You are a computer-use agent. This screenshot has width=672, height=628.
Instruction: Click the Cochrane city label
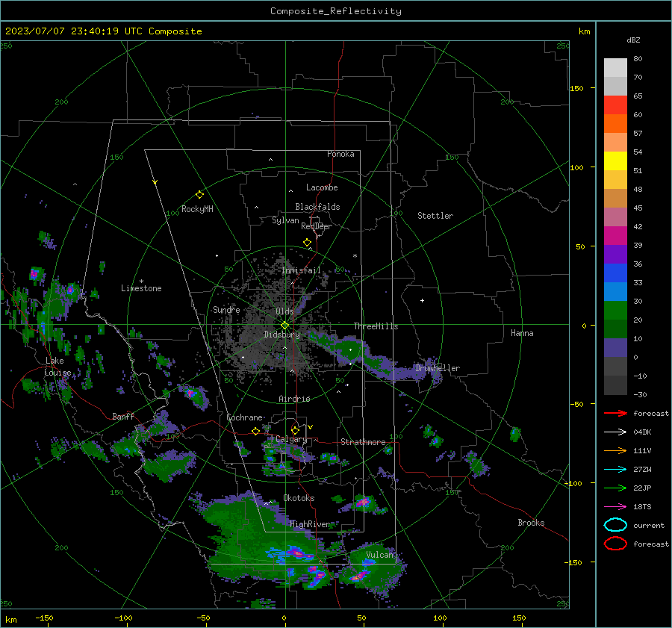(x=244, y=417)
